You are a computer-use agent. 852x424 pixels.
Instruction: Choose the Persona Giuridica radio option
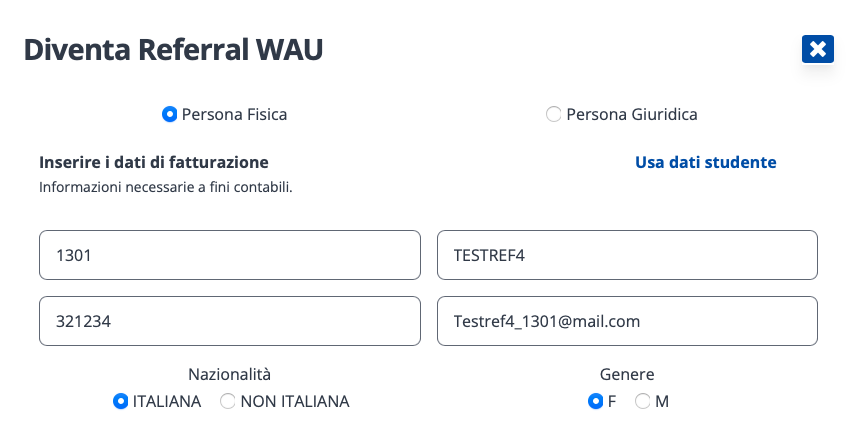[553, 115]
